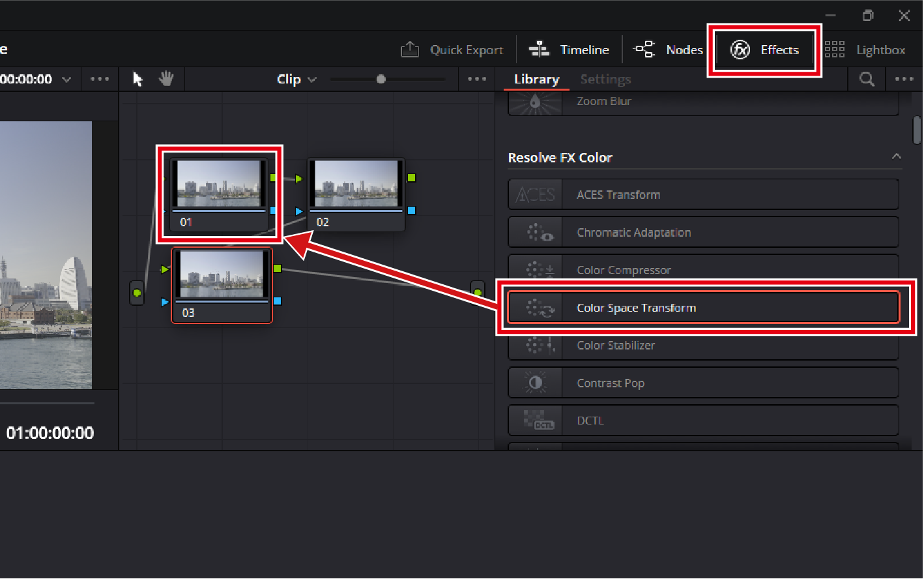Open the Effects panel options menu
Image resolution: width=924 pixels, height=579 pixels.
(x=904, y=79)
